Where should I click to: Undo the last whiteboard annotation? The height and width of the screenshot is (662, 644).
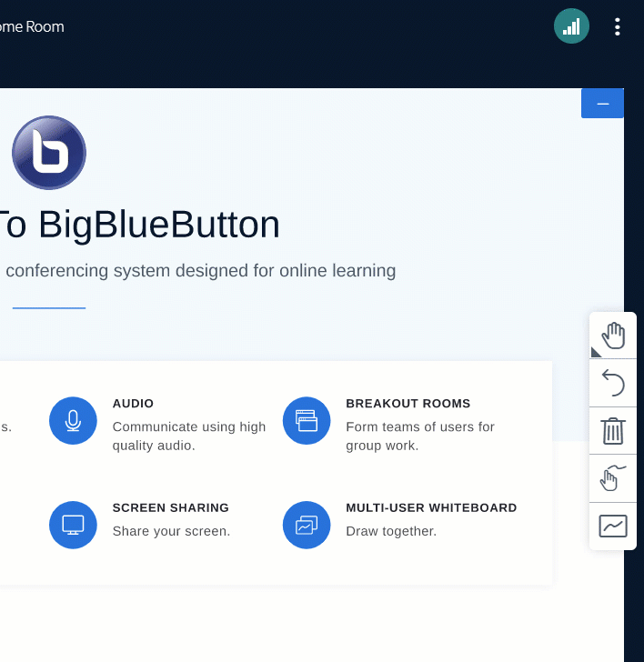click(x=613, y=383)
